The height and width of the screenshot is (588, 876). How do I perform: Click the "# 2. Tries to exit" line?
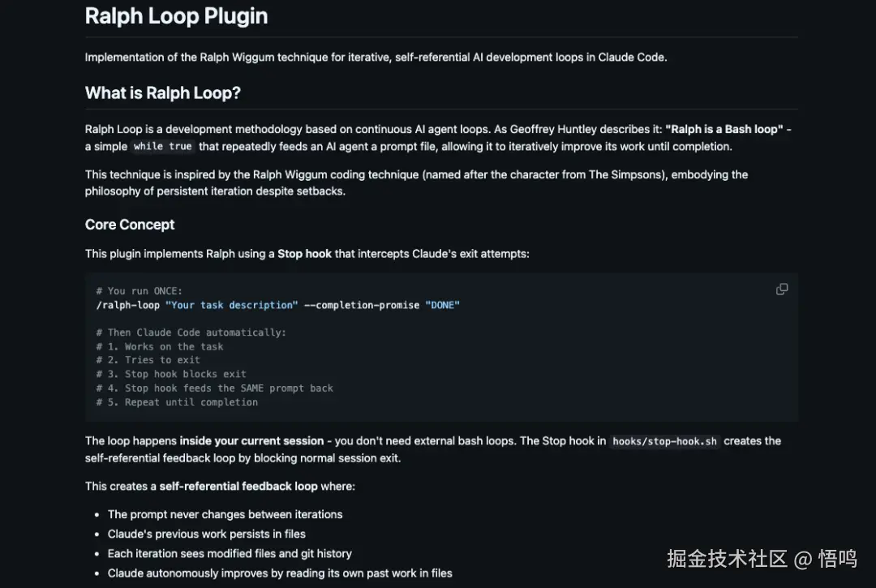click(x=148, y=360)
